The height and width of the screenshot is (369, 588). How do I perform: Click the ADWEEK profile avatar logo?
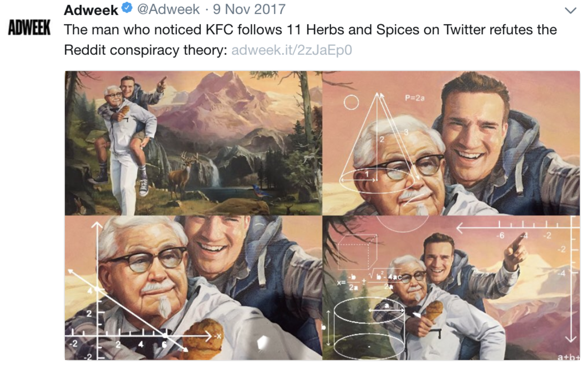point(29,27)
